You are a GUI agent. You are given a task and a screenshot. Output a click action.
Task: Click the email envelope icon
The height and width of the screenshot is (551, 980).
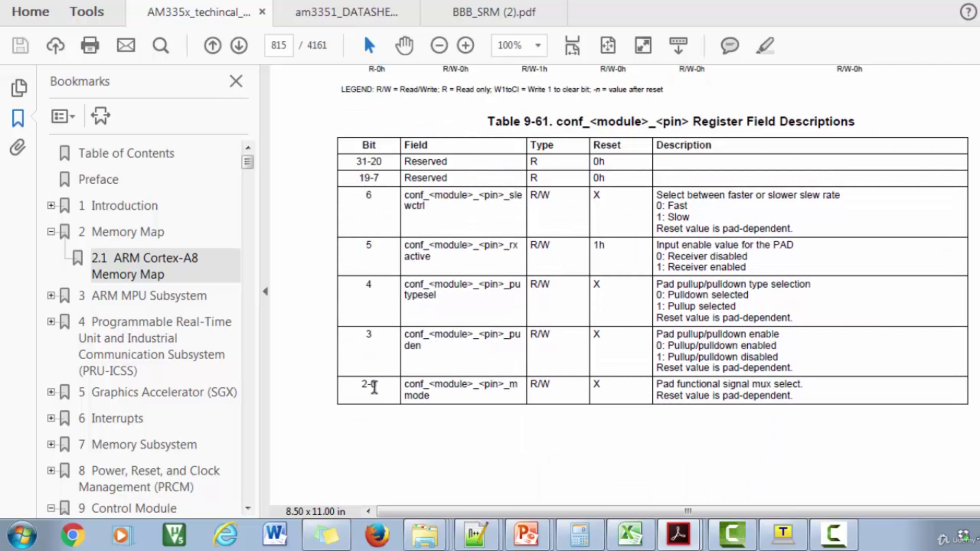126,45
